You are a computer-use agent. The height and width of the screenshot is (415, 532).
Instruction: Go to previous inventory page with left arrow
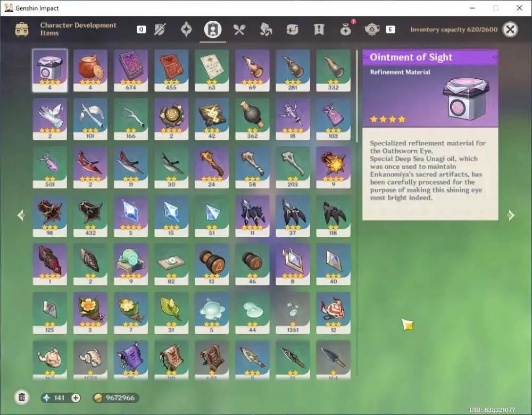click(x=21, y=215)
